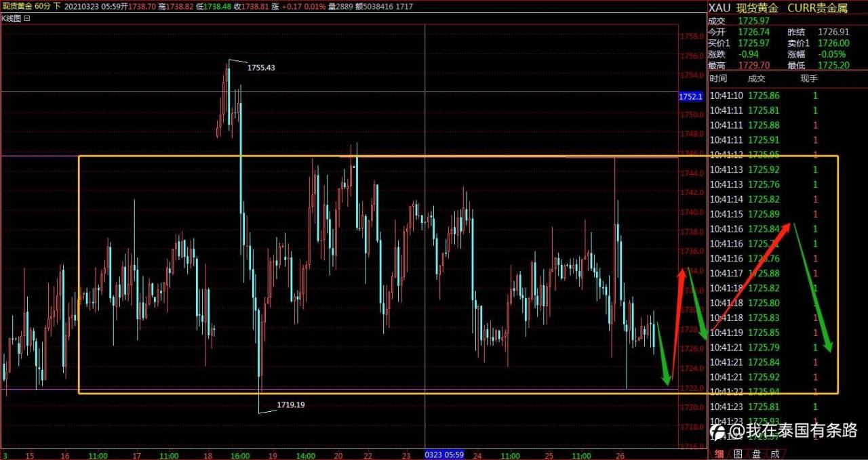Click the 0323 05:59 time axis marker
The width and height of the screenshot is (868, 460).
(444, 456)
